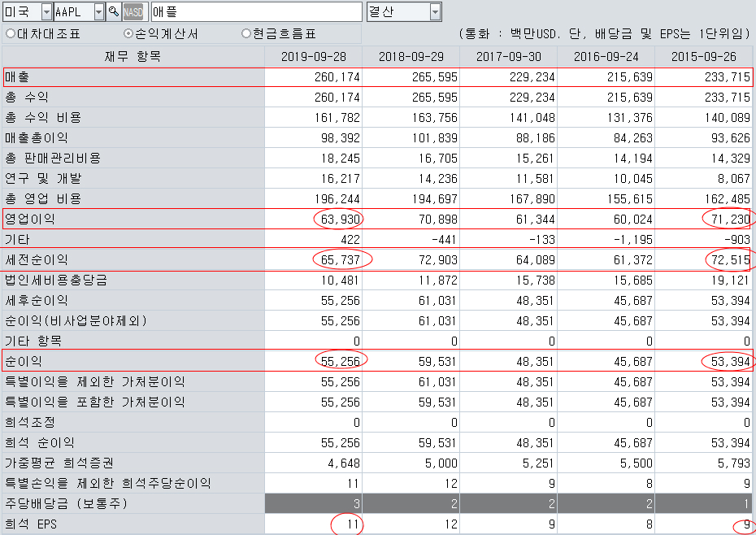Select the 손익계산서 radio button
The height and width of the screenshot is (535, 756).
[x=128, y=34]
